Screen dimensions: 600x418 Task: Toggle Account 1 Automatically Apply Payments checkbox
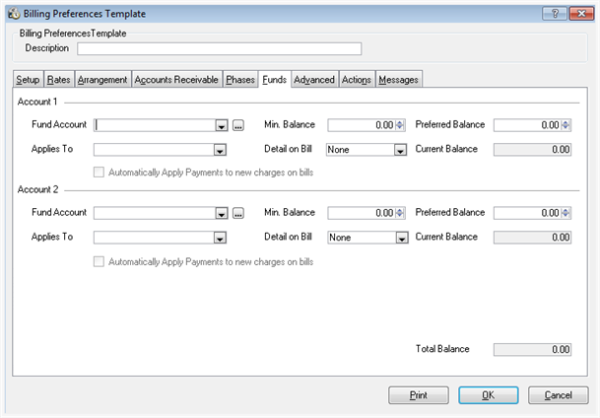(x=99, y=172)
